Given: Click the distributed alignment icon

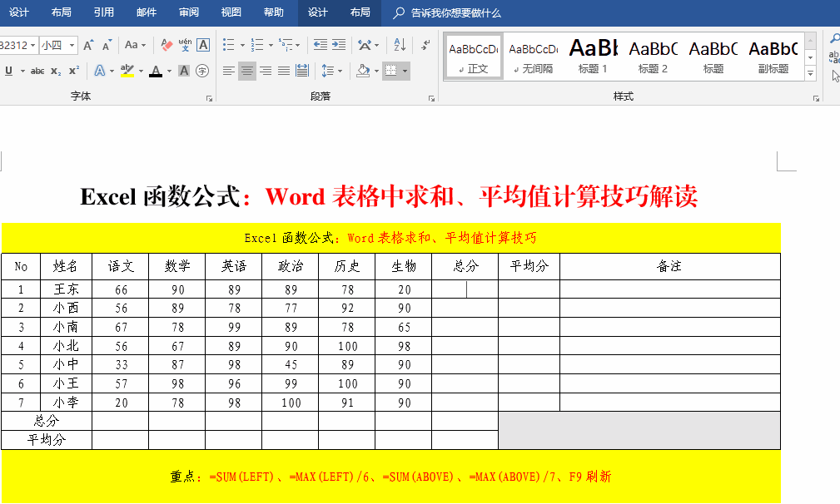Looking at the screenshot, I should click(301, 72).
